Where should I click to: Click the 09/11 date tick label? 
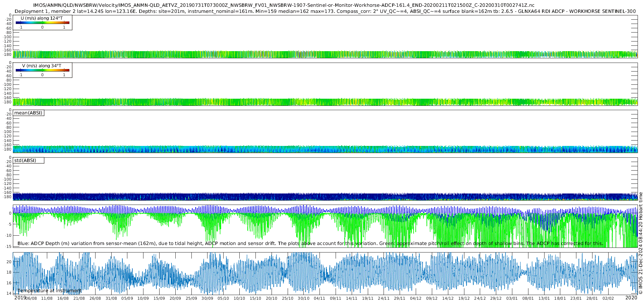coord(336,298)
